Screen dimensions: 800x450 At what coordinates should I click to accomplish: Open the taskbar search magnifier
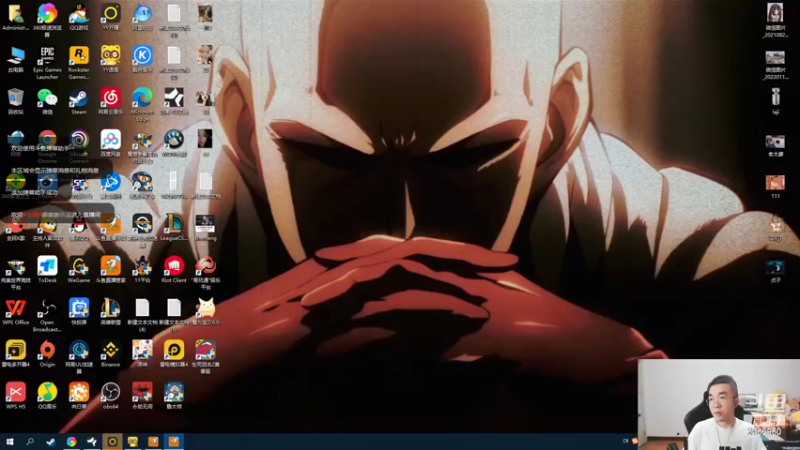click(30, 441)
